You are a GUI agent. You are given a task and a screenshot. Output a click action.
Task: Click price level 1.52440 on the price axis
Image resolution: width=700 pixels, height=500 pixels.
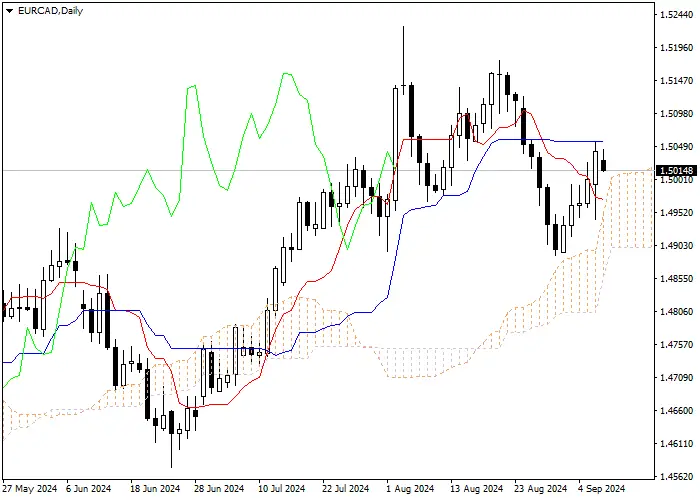pyautogui.click(x=677, y=15)
